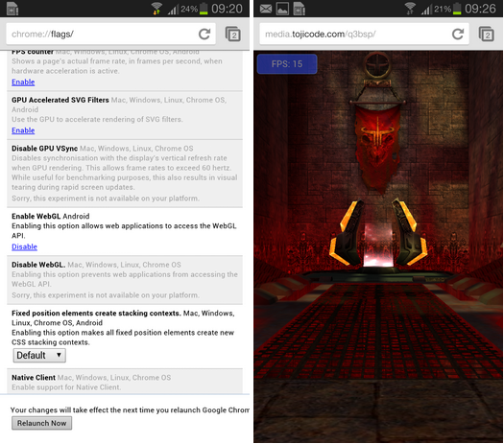Enable the FPS counter flag
504x444 pixels.
pyautogui.click(x=23, y=82)
